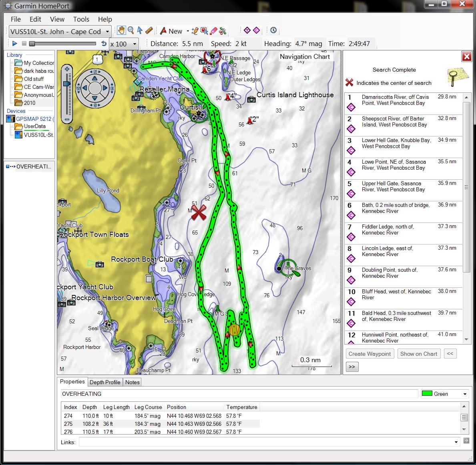This screenshot has width=476, height=465.
Task: Open the New item dropdown arrow
Action: click(188, 31)
